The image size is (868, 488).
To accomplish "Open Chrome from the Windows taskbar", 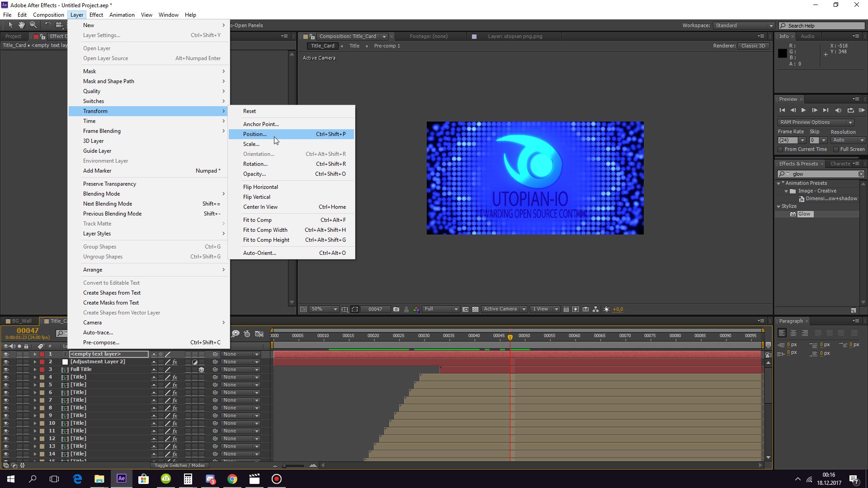I will pyautogui.click(x=232, y=479).
